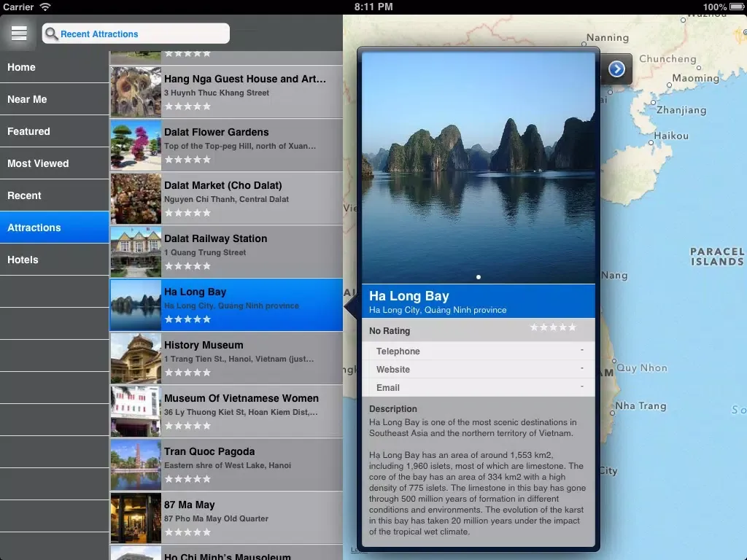Open Hang Nga Guest House thumbnail
Image resolution: width=747 pixels, height=560 pixels.
click(x=136, y=92)
